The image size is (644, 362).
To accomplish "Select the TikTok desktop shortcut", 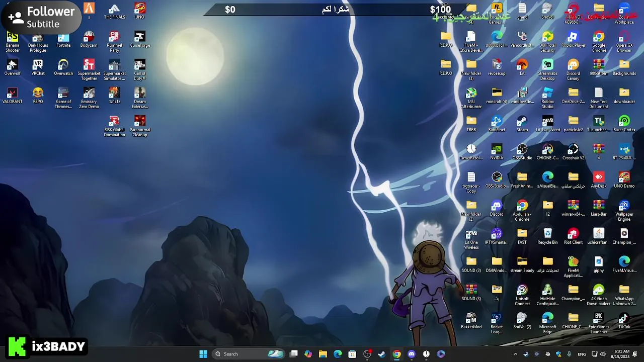I will click(x=624, y=321).
